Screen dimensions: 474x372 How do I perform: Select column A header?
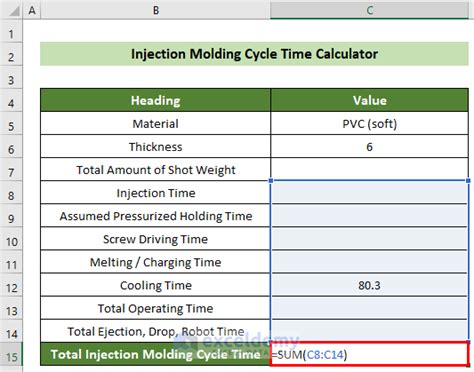(x=32, y=10)
